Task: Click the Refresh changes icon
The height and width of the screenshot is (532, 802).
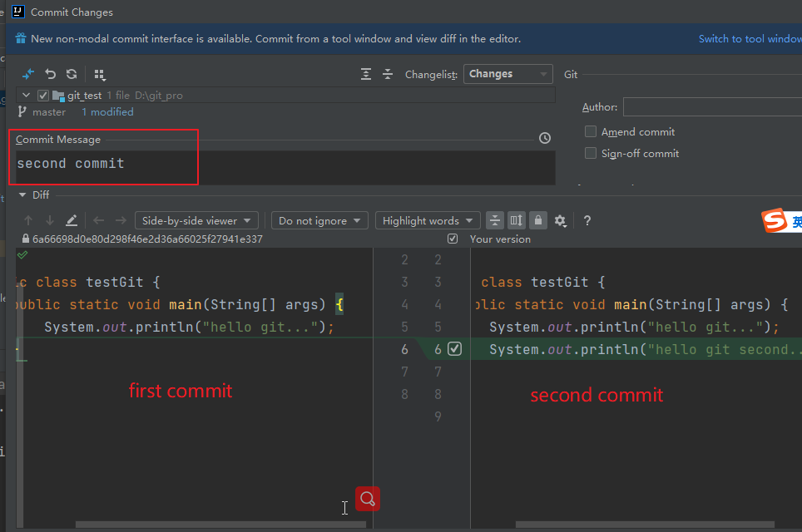Action: 72,74
